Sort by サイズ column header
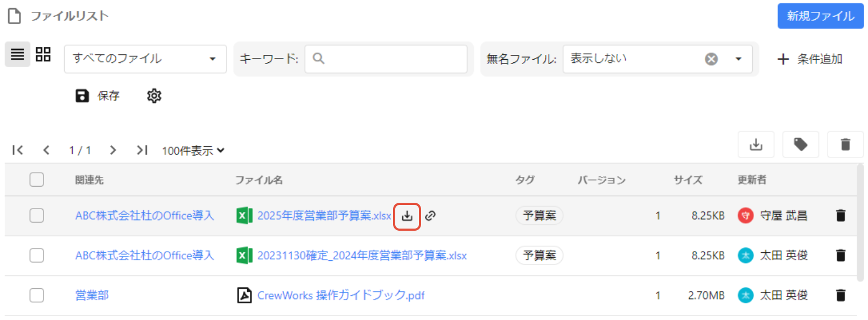This screenshot has width=868, height=320. [688, 180]
